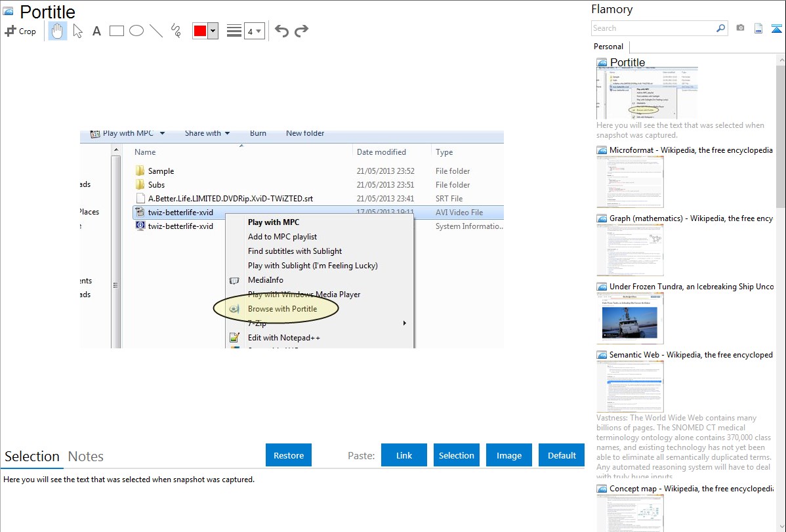The height and width of the screenshot is (532, 786).
Task: Switch to the Notes tab
Action: (x=86, y=457)
